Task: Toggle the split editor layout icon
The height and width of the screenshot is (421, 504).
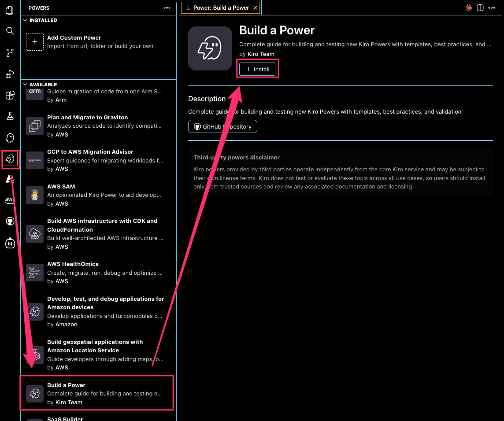Action: pyautogui.click(x=480, y=7)
